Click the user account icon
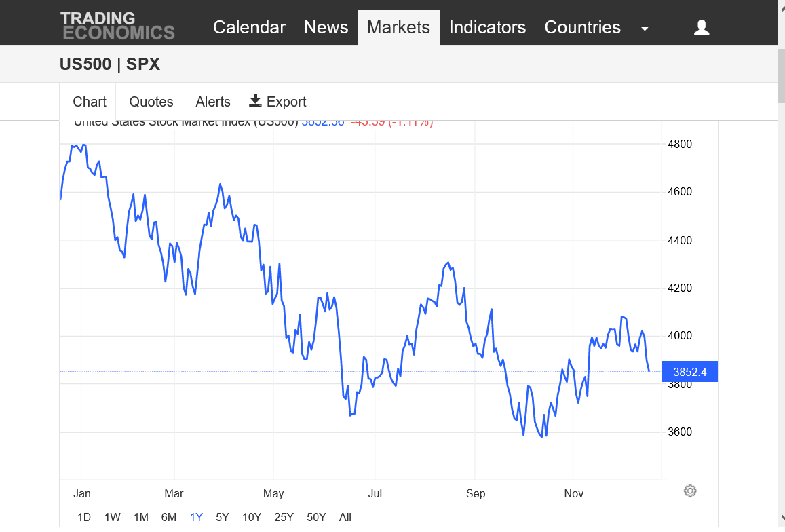The image size is (785, 532). click(x=702, y=27)
